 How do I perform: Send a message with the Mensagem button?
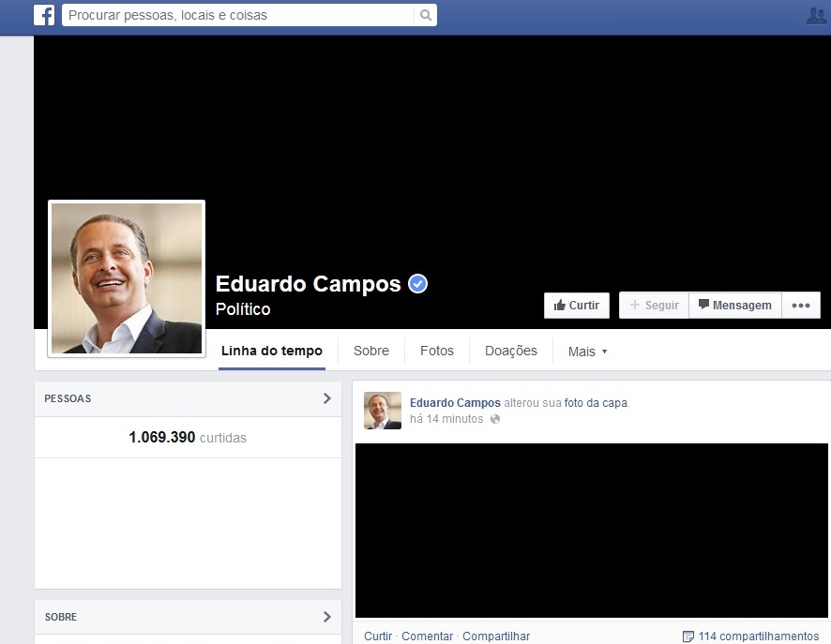click(735, 304)
